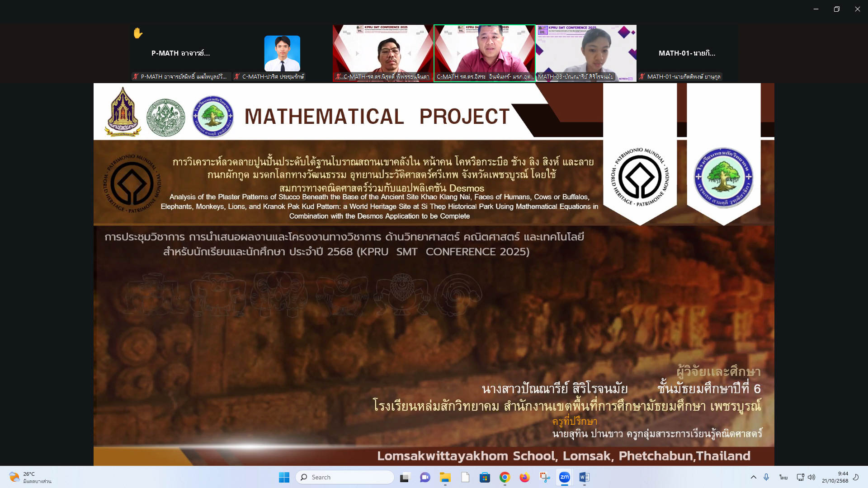This screenshot has width=868, height=488.
Task: Open the Windows Start menu
Action: [284, 477]
